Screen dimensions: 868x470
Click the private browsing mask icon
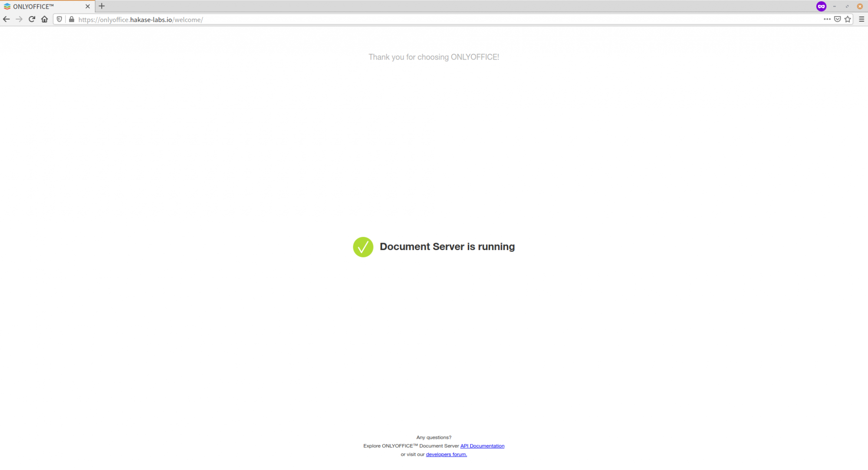(821, 6)
